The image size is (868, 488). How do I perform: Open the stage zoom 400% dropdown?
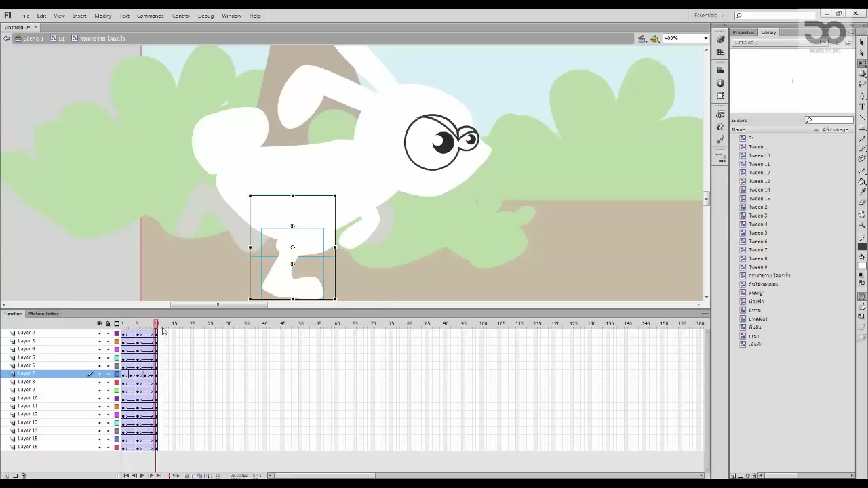pyautogui.click(x=686, y=39)
